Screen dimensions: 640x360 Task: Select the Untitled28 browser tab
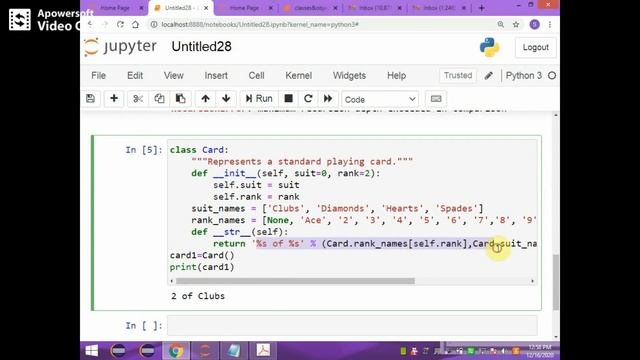click(x=180, y=8)
